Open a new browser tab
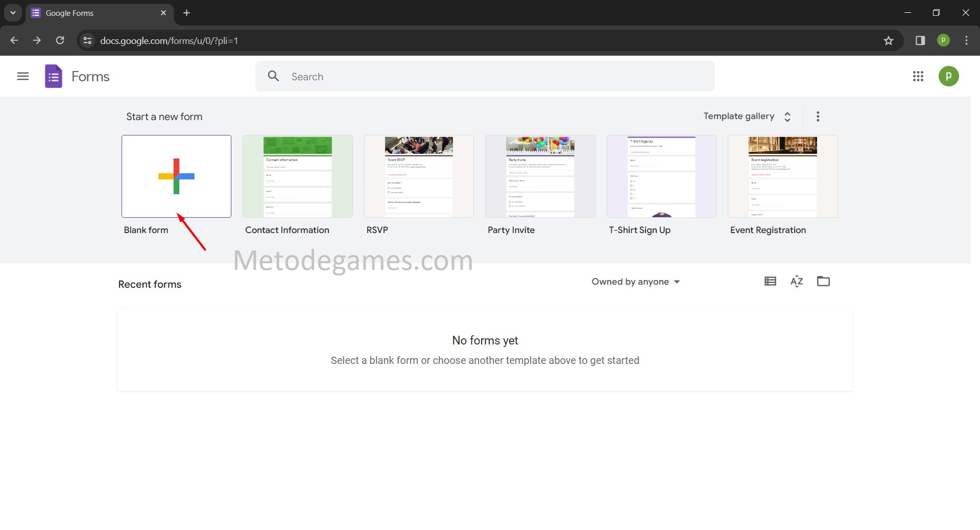980x530 pixels. pyautogui.click(x=187, y=13)
